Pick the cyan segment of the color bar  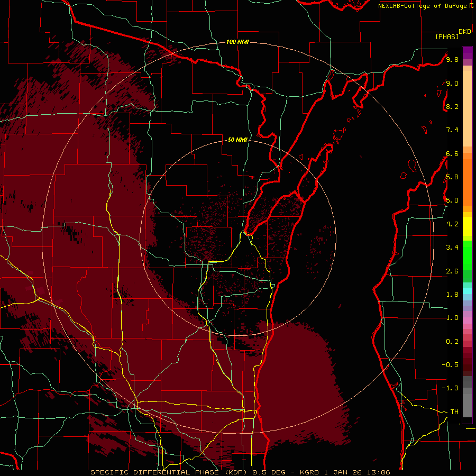[467, 290]
